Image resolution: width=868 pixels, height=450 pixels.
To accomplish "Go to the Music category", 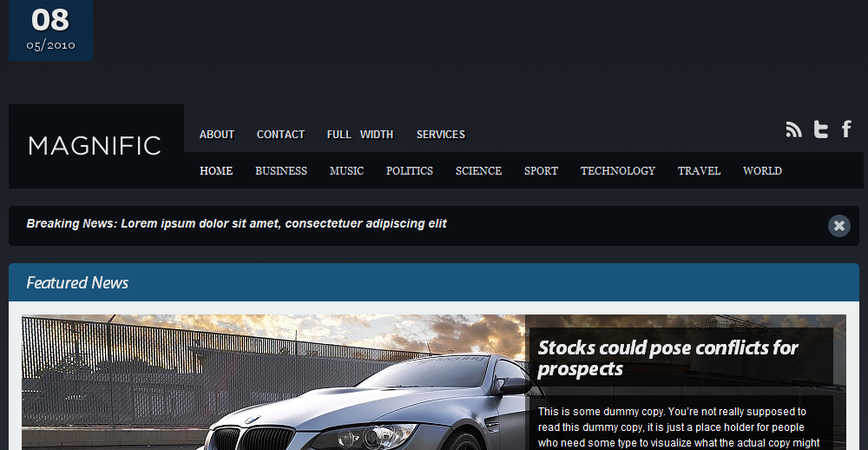I will point(347,170).
